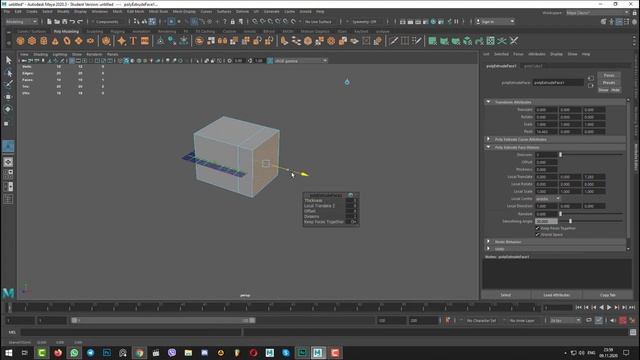Click the Thickness field in Attribute Editor

pos(546,169)
